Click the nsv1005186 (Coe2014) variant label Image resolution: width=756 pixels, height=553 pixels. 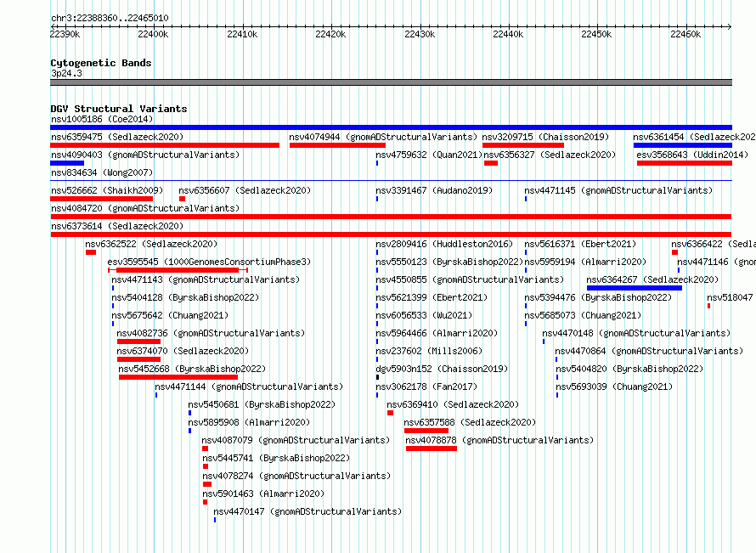pos(102,119)
